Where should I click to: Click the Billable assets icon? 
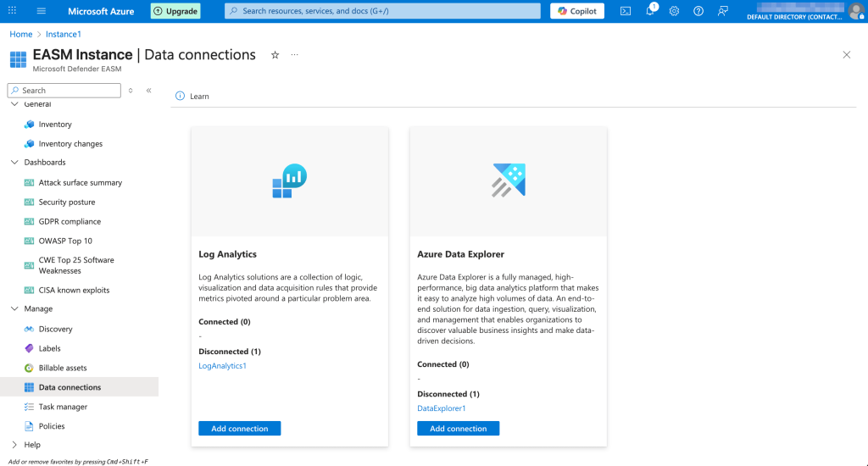[x=30, y=368]
